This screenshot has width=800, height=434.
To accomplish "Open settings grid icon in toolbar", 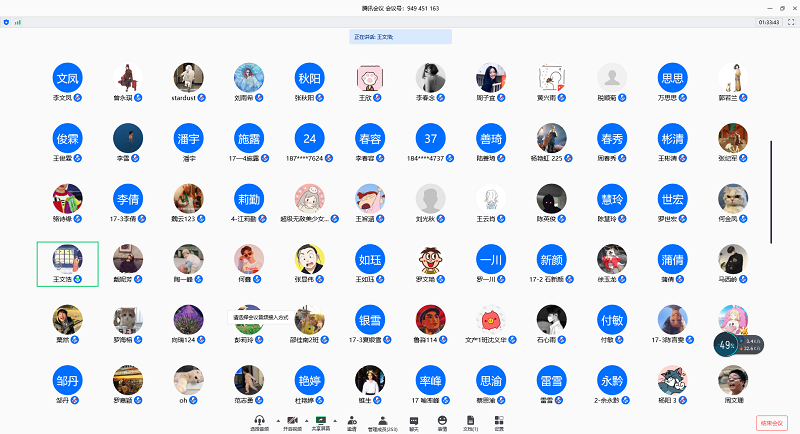I will [x=499, y=420].
